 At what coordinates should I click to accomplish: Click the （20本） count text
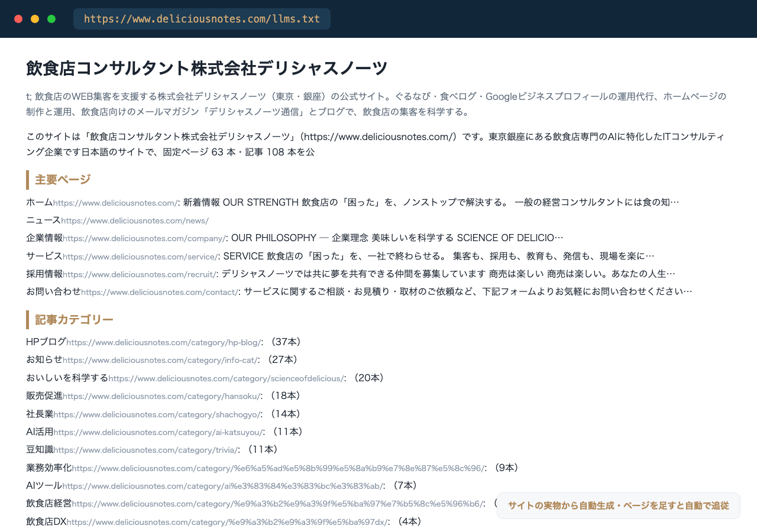pyautogui.click(x=368, y=378)
